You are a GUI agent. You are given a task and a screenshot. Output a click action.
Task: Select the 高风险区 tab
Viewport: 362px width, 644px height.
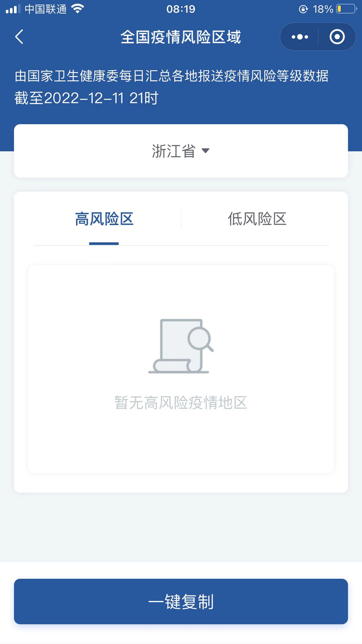[104, 219]
